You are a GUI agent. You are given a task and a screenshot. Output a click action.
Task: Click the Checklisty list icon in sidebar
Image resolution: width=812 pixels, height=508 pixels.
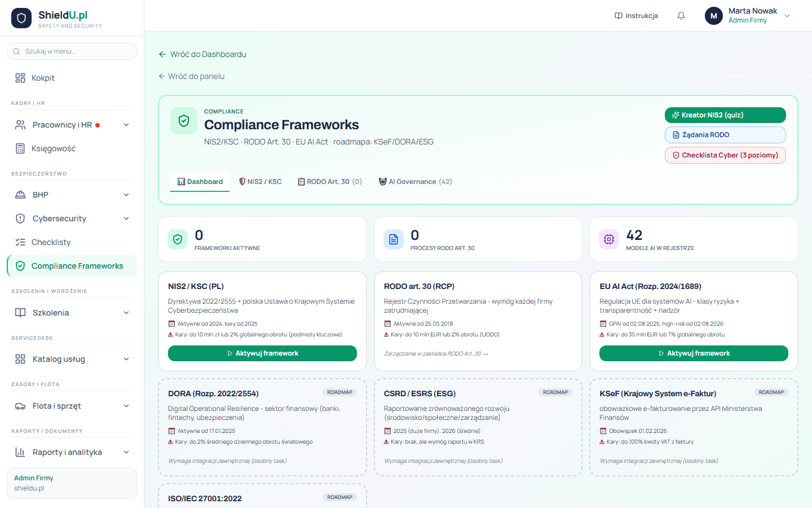click(20, 242)
